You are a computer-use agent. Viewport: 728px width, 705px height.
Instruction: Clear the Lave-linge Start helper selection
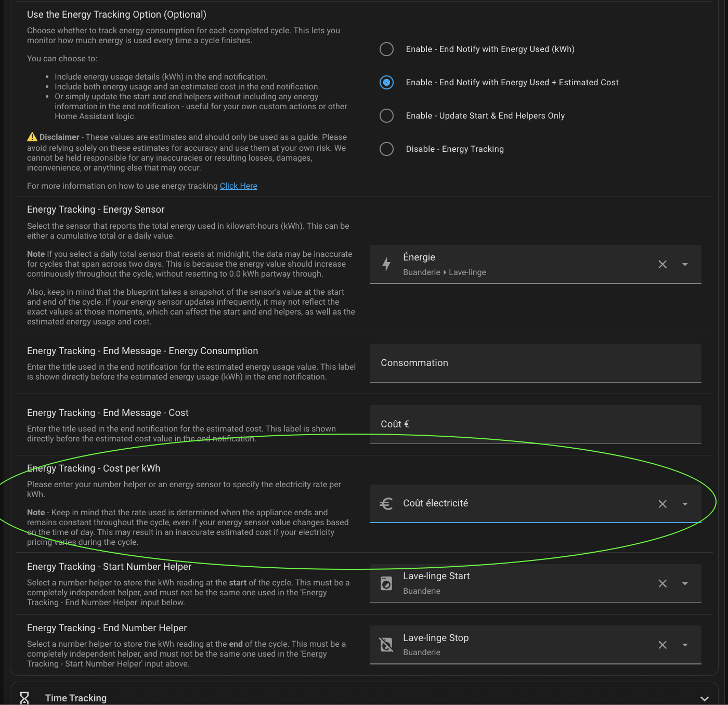click(x=662, y=583)
